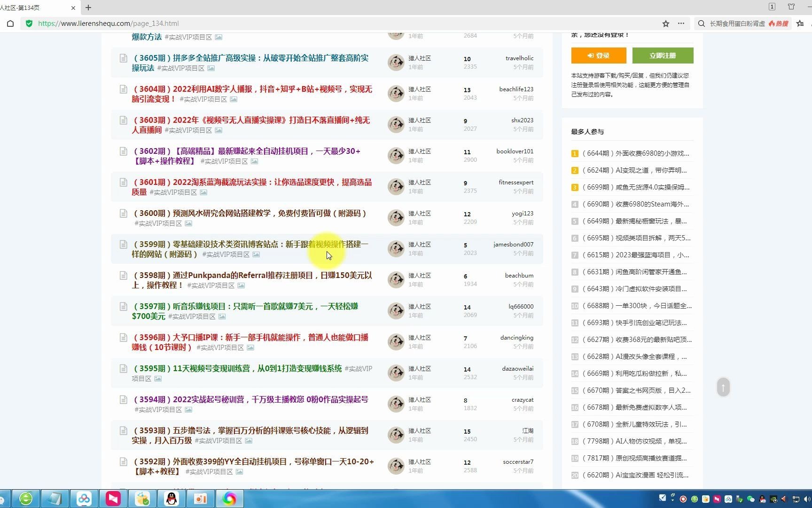The image size is (812, 508).
Task: Click the green site security shield icon
Action: [x=29, y=24]
